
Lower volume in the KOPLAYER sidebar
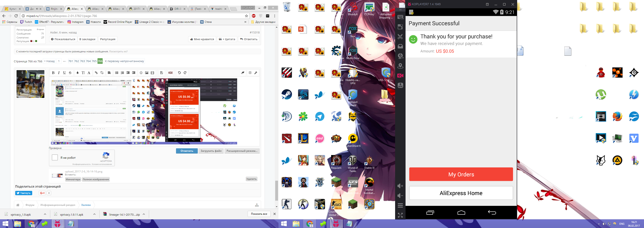(400, 196)
